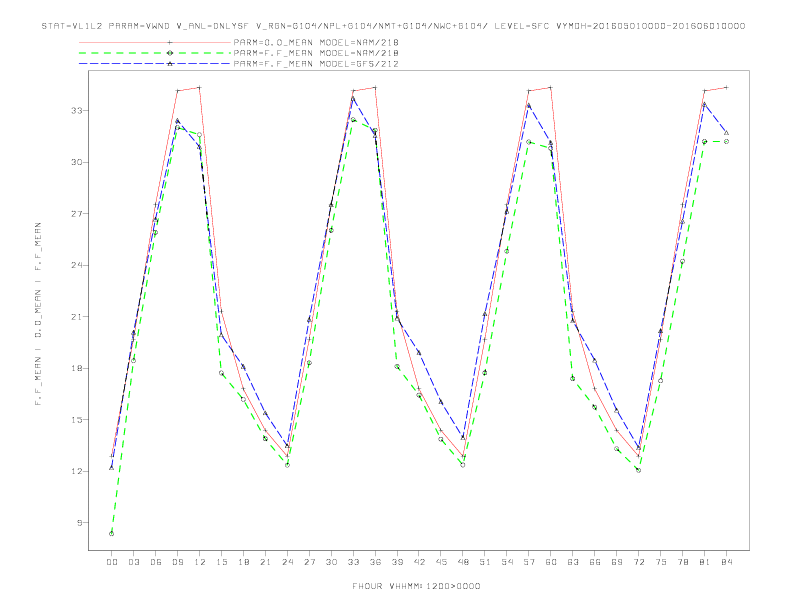
Task: Click the green dashed legend line sample
Action: [x=155, y=53]
